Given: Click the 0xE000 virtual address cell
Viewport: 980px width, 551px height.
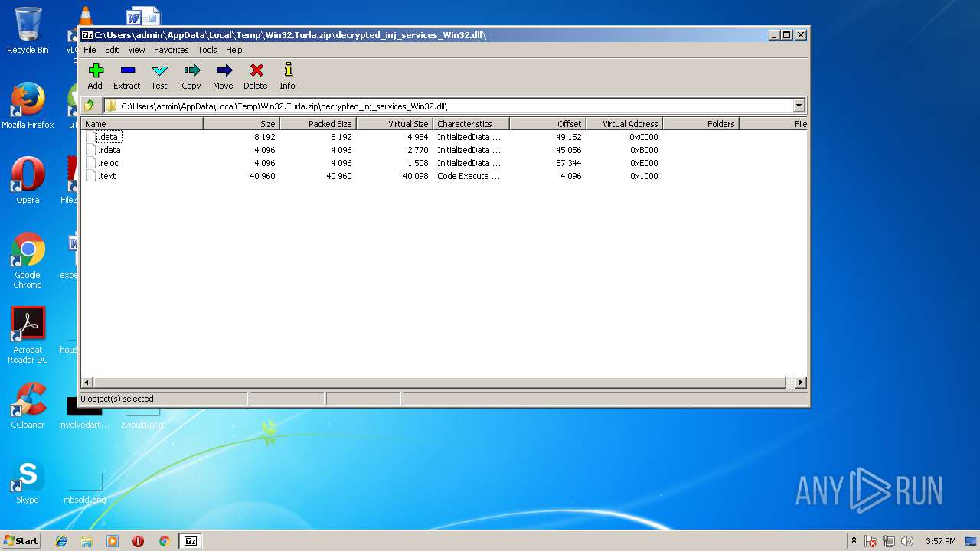Looking at the screenshot, I should tap(644, 163).
